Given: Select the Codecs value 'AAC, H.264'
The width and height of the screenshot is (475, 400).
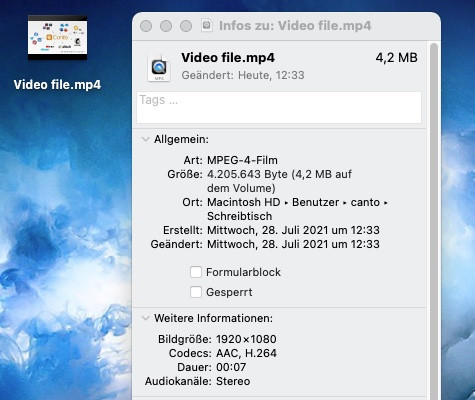Looking at the screenshot, I should tap(246, 353).
